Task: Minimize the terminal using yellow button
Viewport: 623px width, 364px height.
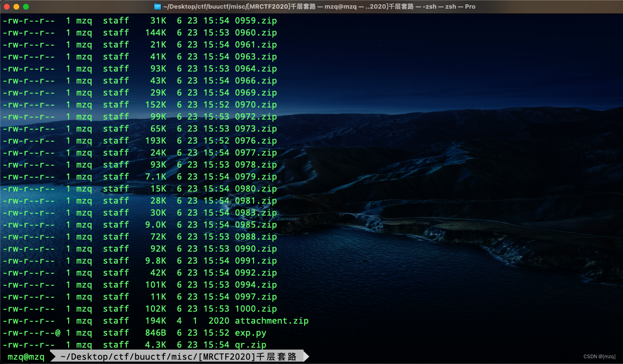Action: tap(16, 7)
